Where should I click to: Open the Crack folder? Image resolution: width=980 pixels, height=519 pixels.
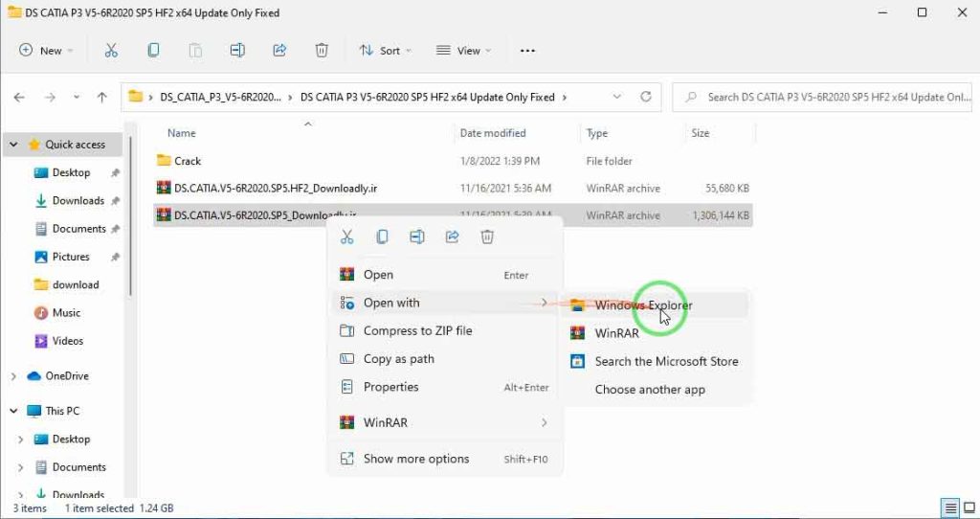188,161
